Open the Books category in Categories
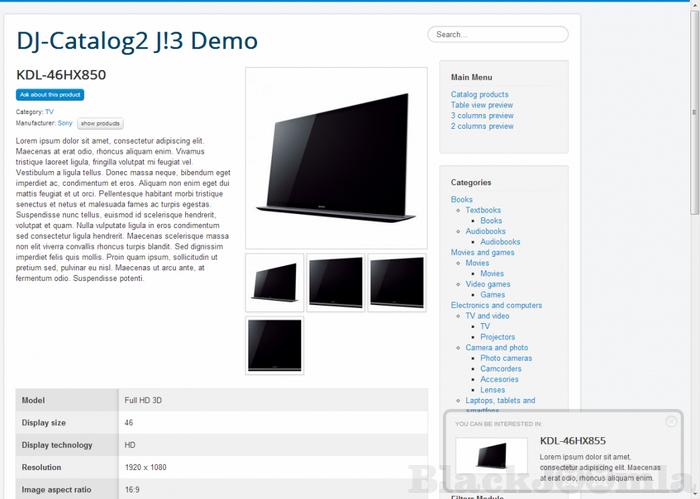The width and height of the screenshot is (700, 499). pyautogui.click(x=462, y=200)
